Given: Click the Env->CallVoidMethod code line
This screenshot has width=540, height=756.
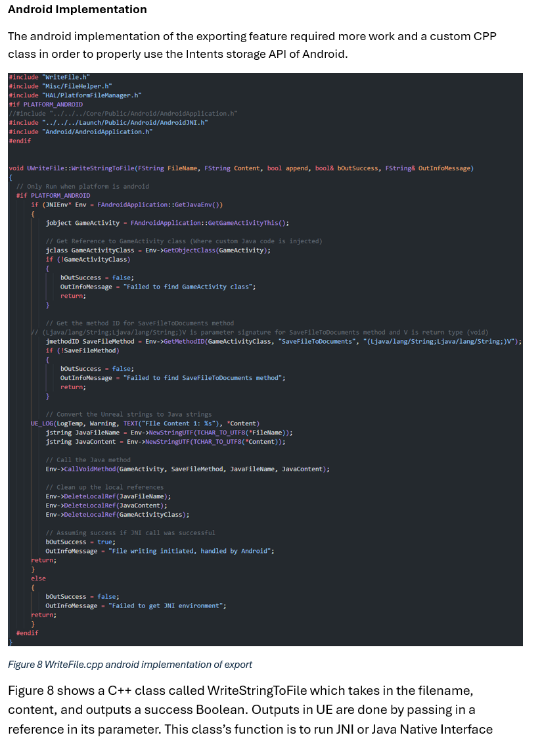Looking at the screenshot, I should [188, 469].
